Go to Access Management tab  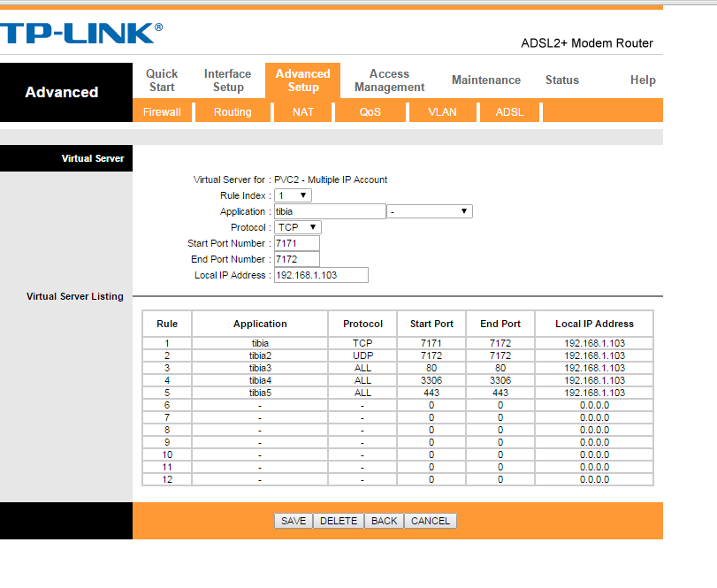[x=390, y=80]
